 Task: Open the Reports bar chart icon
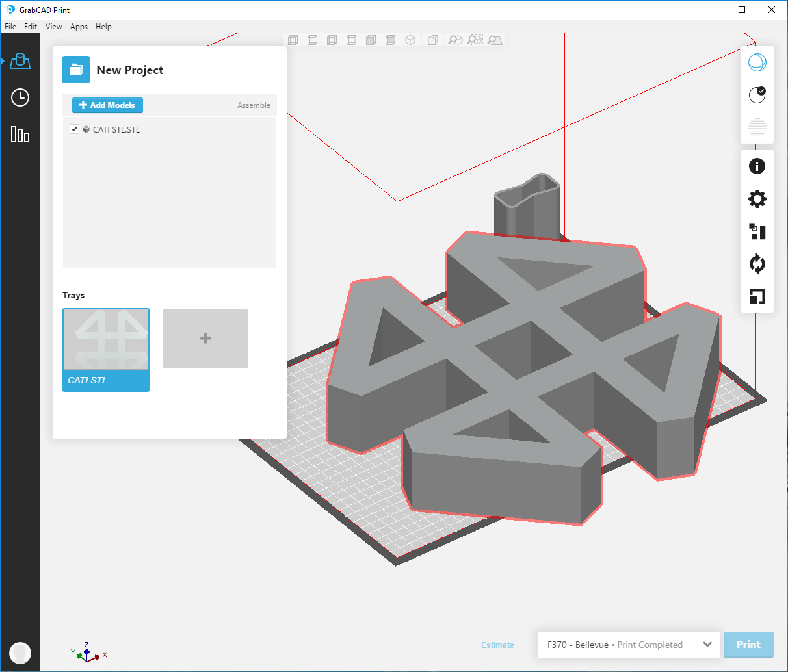[20, 135]
